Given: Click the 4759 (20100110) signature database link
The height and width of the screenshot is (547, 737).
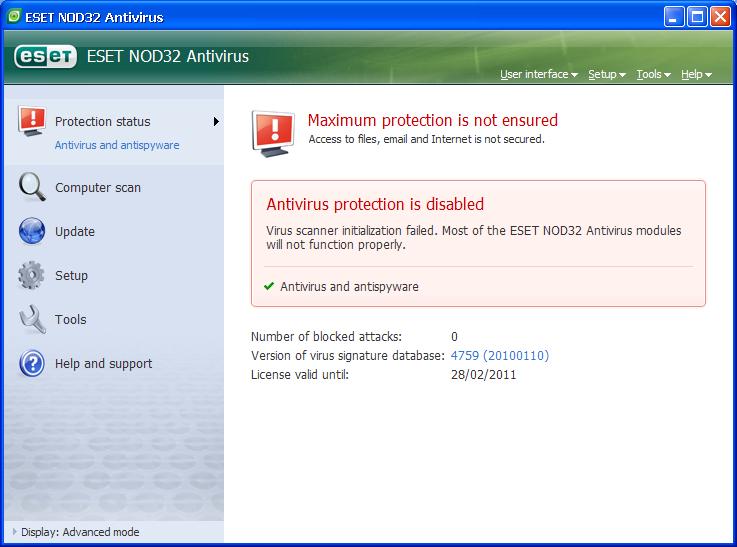Looking at the screenshot, I should coord(500,356).
